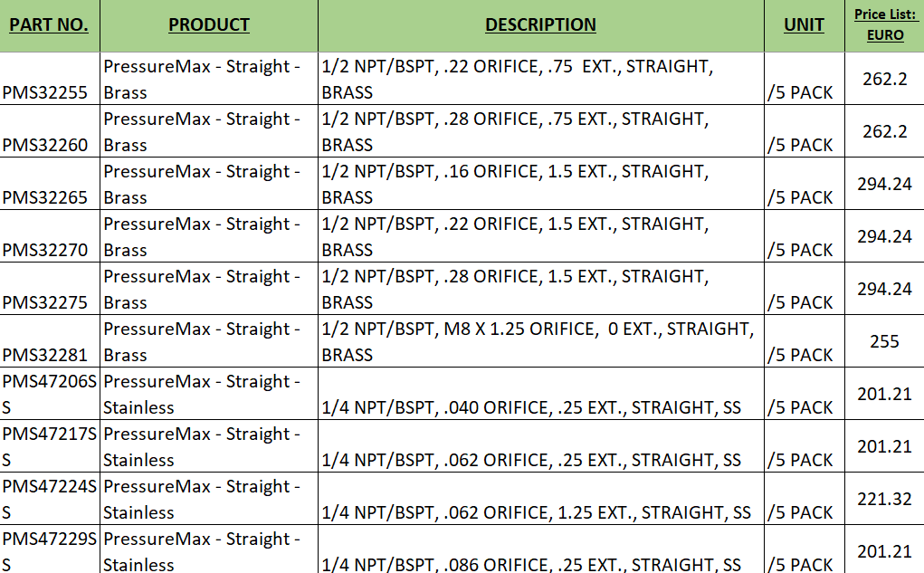The height and width of the screenshot is (573, 924).
Task: Select part number PMS32281 cell
Action: (x=50, y=341)
